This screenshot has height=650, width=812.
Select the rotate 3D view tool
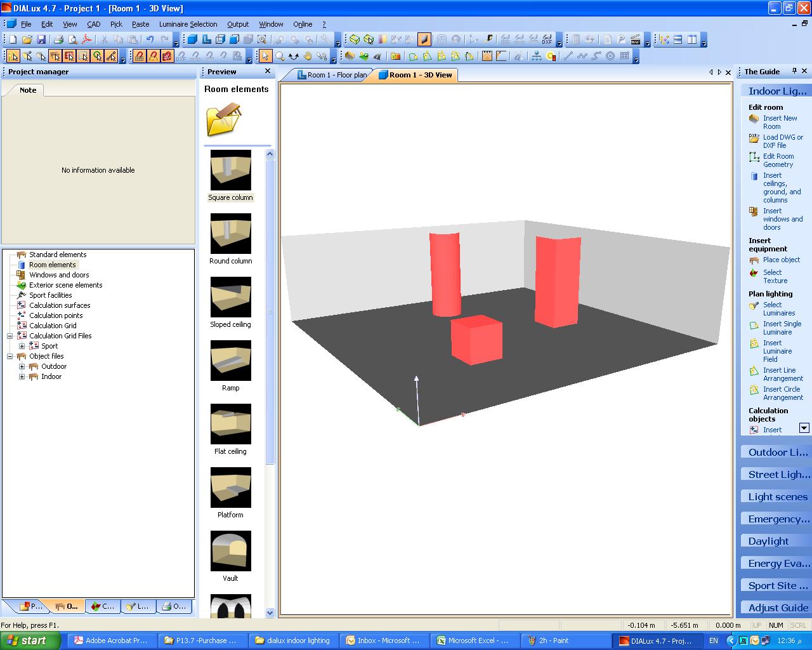(x=294, y=56)
